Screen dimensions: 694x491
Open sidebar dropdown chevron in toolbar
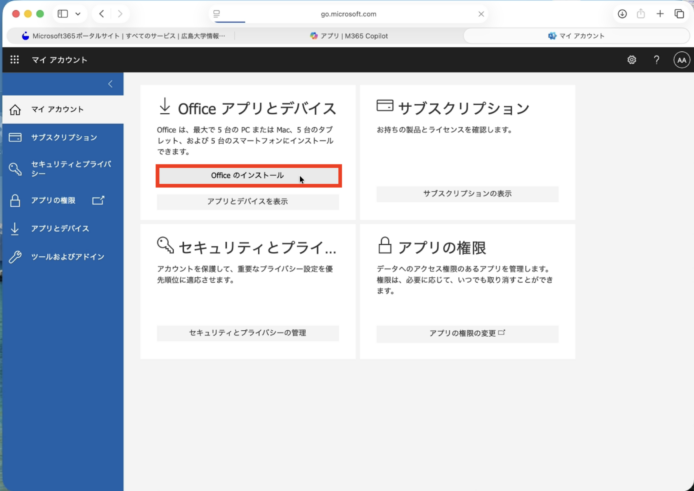pos(78,14)
